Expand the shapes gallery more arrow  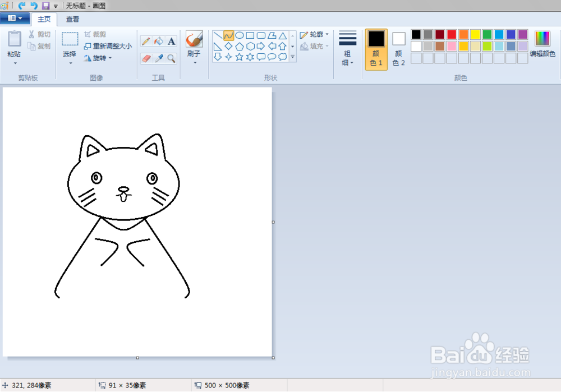(293, 57)
